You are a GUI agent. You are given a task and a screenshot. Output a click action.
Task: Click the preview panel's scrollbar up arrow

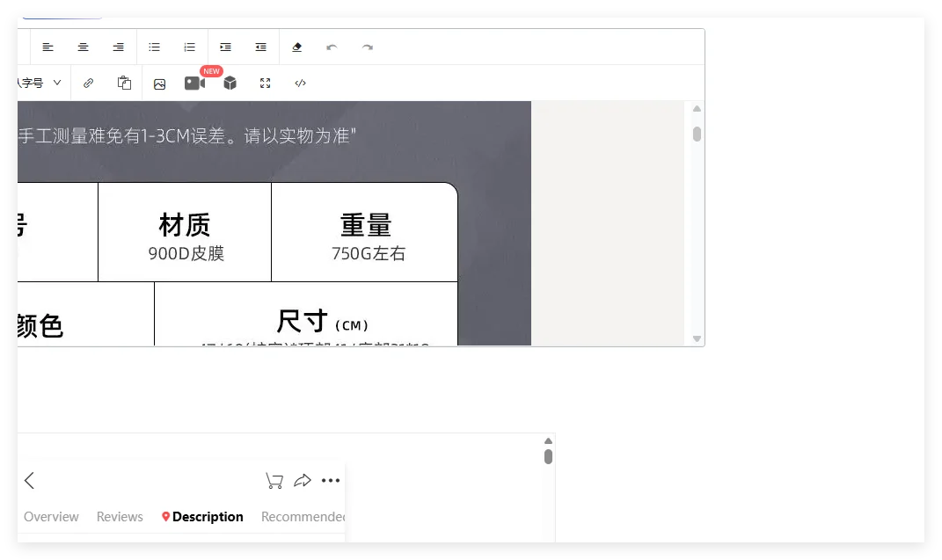548,441
